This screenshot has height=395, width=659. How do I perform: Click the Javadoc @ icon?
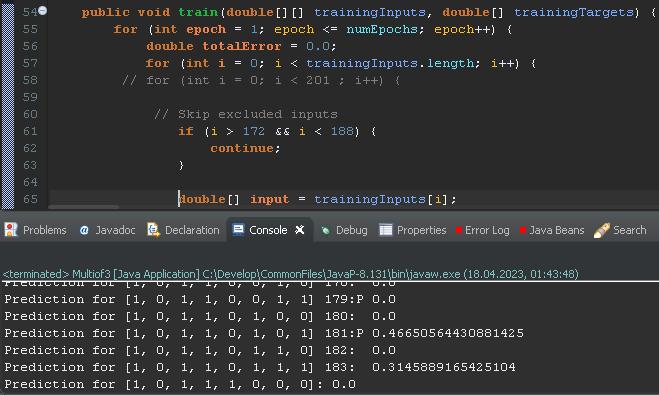(84, 230)
